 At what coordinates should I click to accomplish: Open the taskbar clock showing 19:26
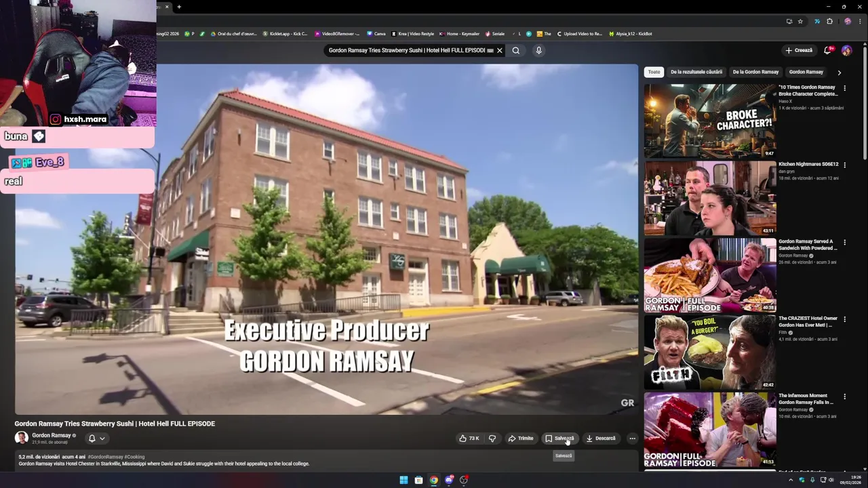coord(850,480)
